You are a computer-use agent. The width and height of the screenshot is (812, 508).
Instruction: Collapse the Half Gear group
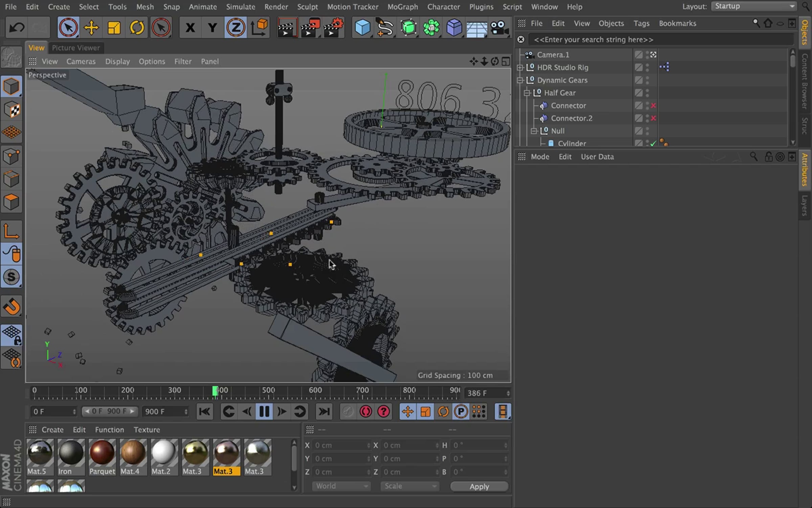click(x=527, y=93)
